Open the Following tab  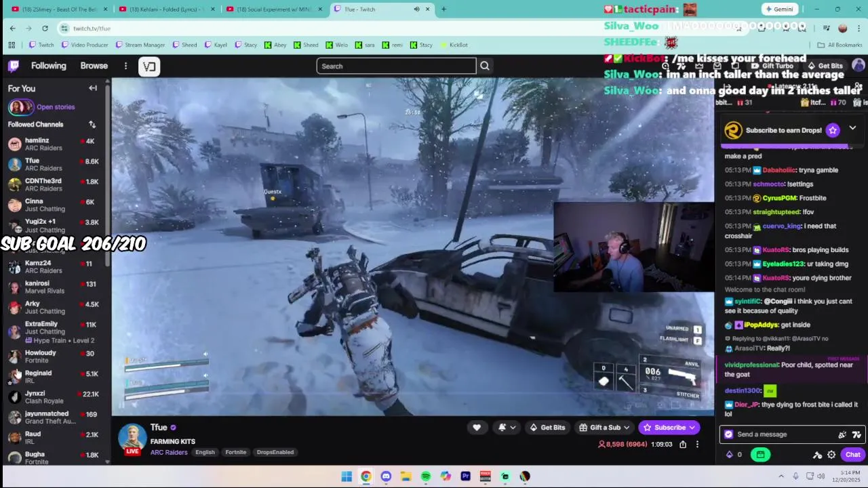click(49, 66)
